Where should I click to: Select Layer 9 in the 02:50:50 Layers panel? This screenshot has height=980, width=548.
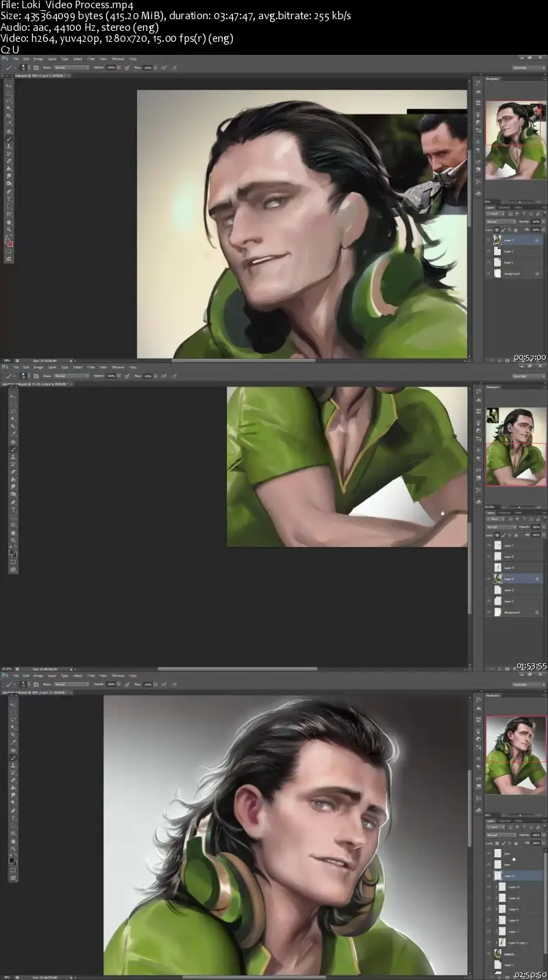(x=514, y=909)
